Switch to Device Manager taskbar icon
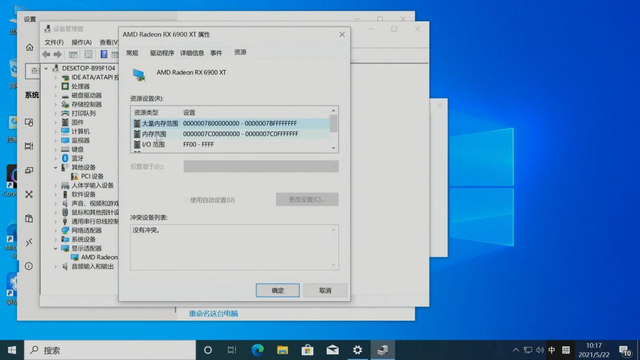Viewport: 640px width, 360px height. (382, 350)
